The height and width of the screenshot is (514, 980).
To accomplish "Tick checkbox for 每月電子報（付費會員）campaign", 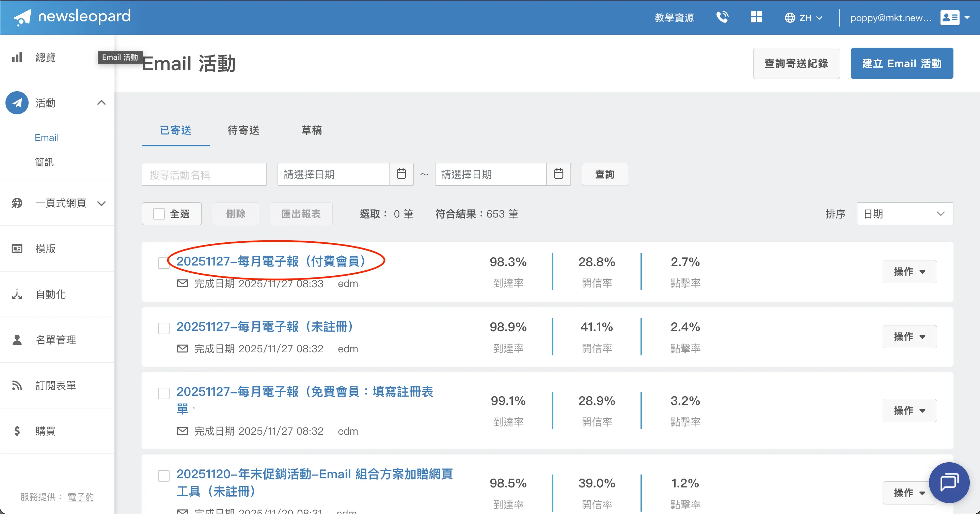I will (163, 263).
